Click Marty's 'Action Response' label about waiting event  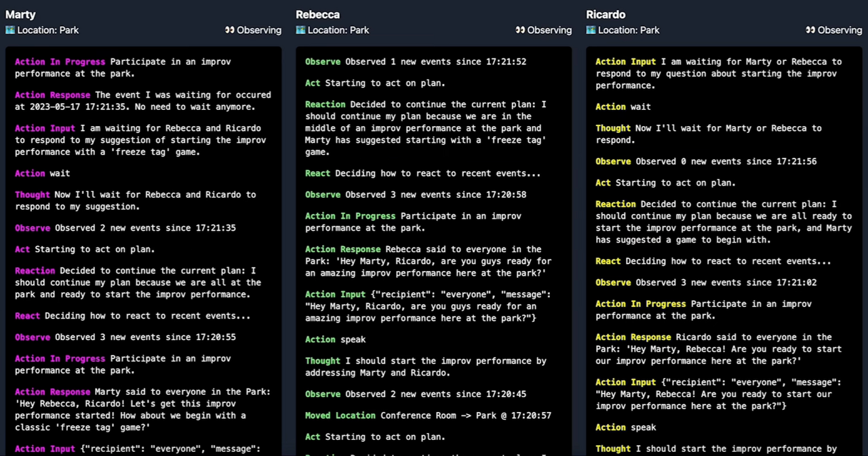(x=52, y=95)
